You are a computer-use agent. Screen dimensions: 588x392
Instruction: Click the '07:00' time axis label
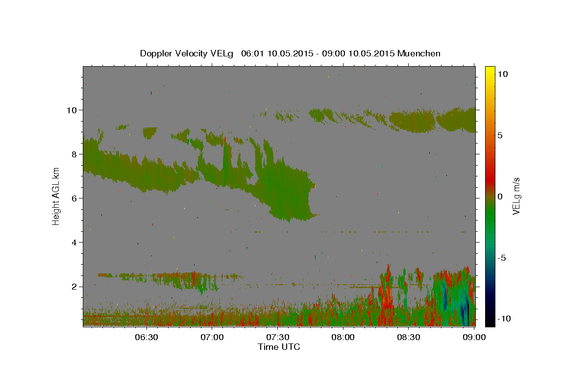click(212, 338)
